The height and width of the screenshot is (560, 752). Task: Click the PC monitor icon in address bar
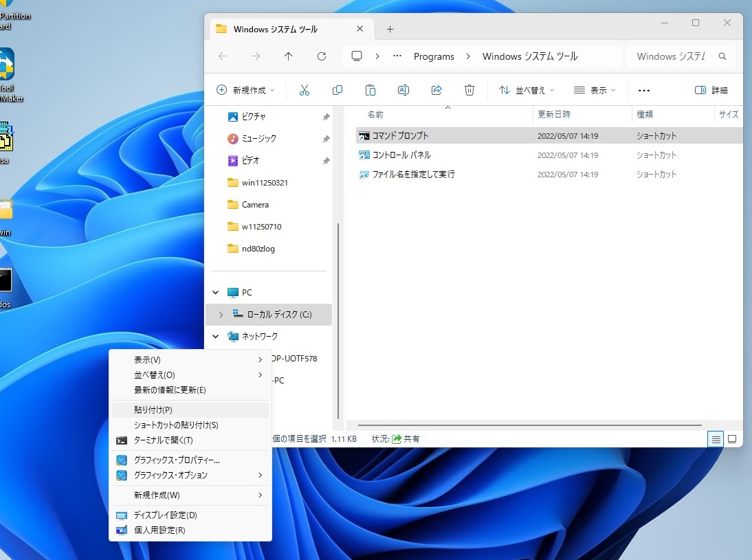point(357,56)
